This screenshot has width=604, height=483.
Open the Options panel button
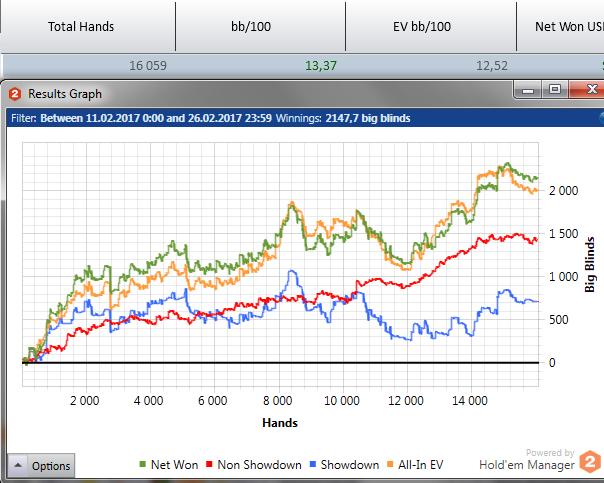(x=41, y=466)
